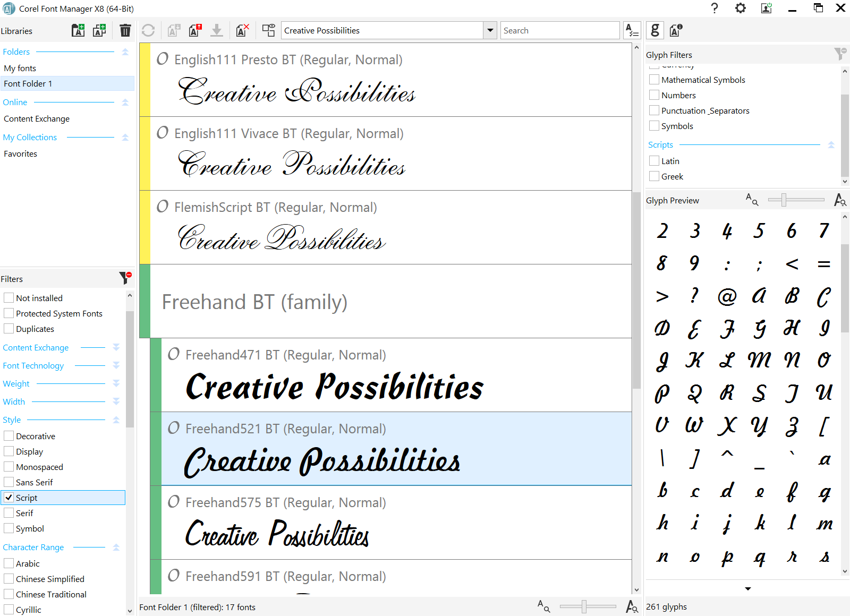Click the Install font icon (grey arrow)
Image resolution: width=850 pixels, height=616 pixels.
(174, 30)
